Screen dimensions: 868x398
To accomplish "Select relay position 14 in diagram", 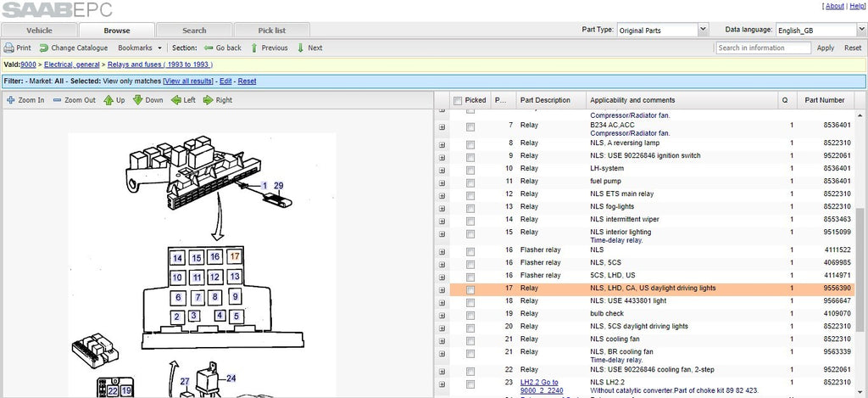I will (x=177, y=258).
